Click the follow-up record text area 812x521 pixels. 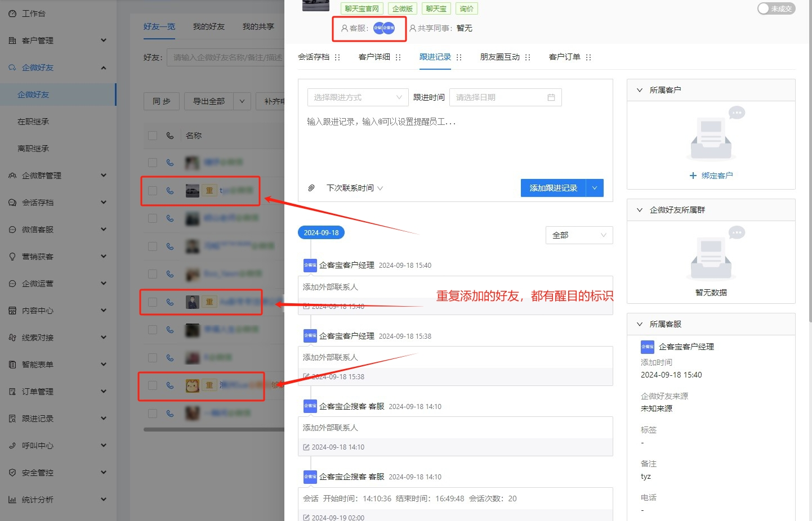coord(455,143)
